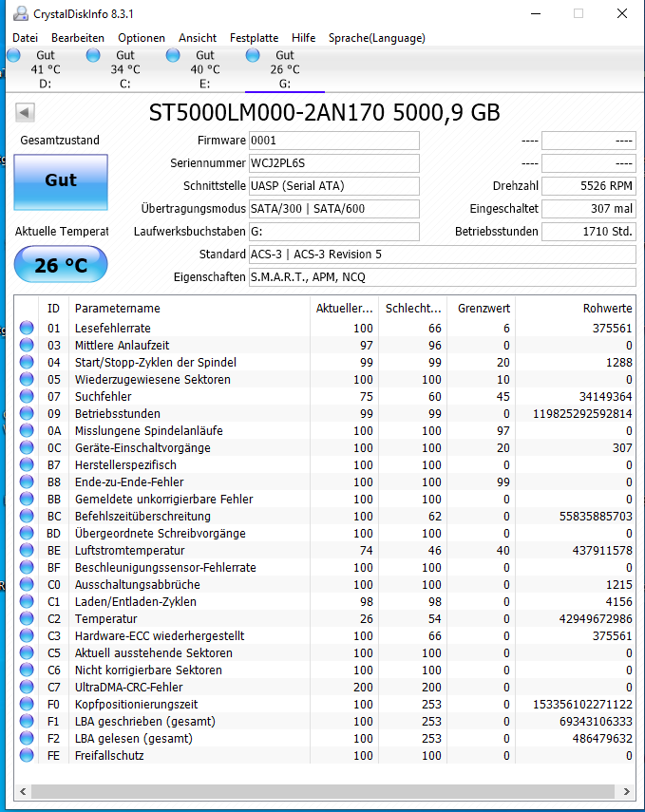The width and height of the screenshot is (645, 812).
Task: Open the Festplatte menu
Action: (254, 38)
